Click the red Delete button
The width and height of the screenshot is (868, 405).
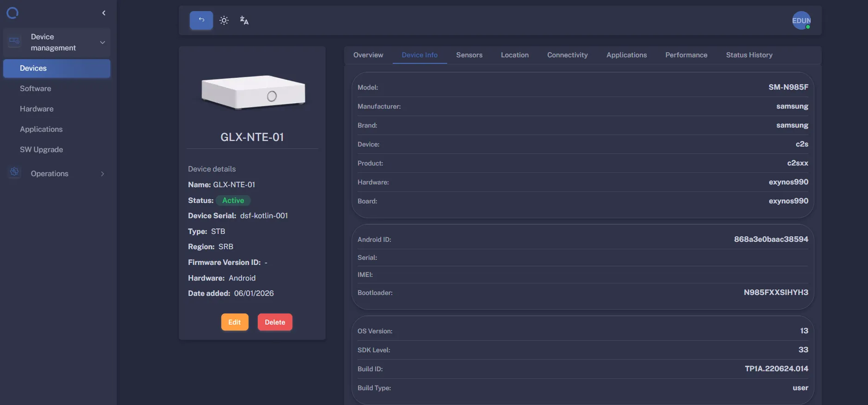pos(275,322)
